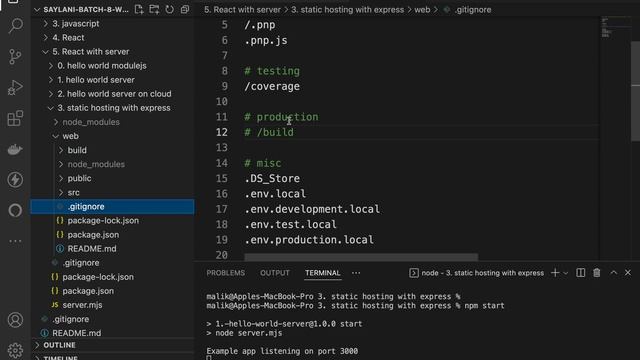This screenshot has height=360, width=640.
Task: Create a New File in the Explorer
Action: [x=139, y=9]
